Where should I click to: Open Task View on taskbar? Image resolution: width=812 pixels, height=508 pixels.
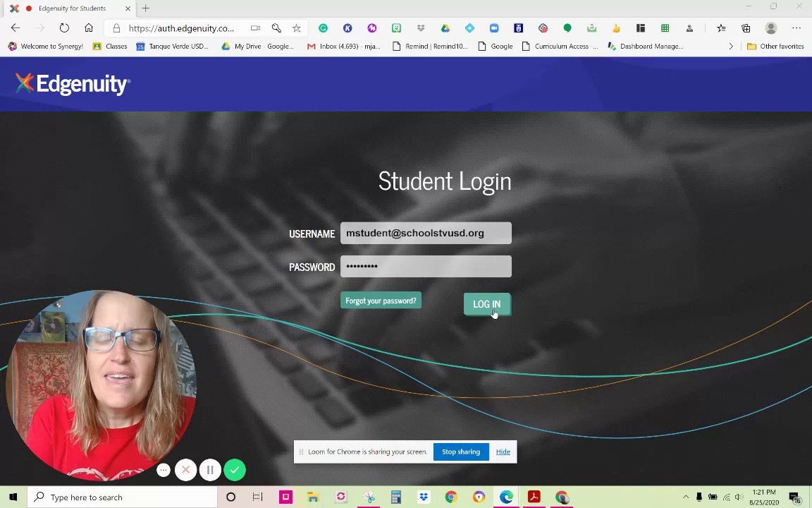(257, 497)
